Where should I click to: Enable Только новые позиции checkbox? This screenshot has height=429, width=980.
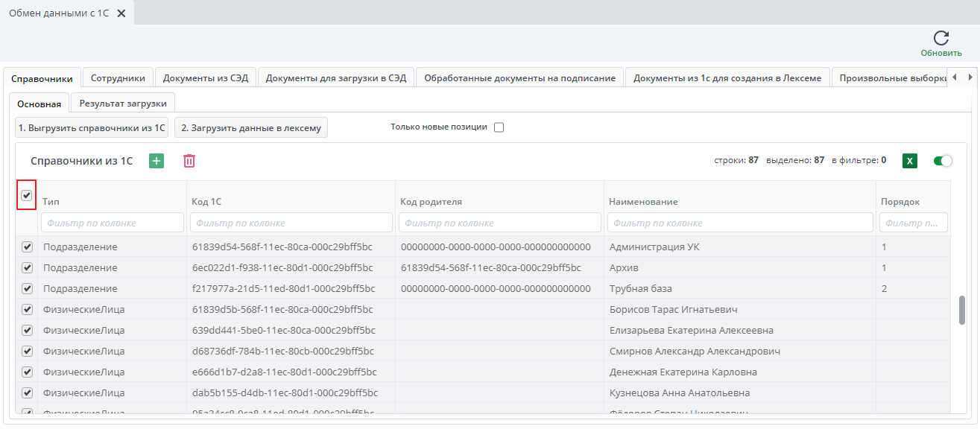(x=499, y=127)
